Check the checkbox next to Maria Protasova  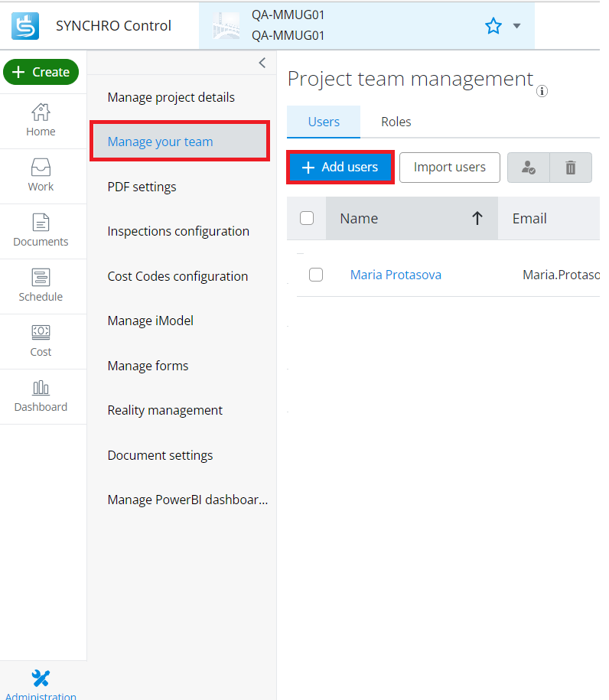coord(316,275)
